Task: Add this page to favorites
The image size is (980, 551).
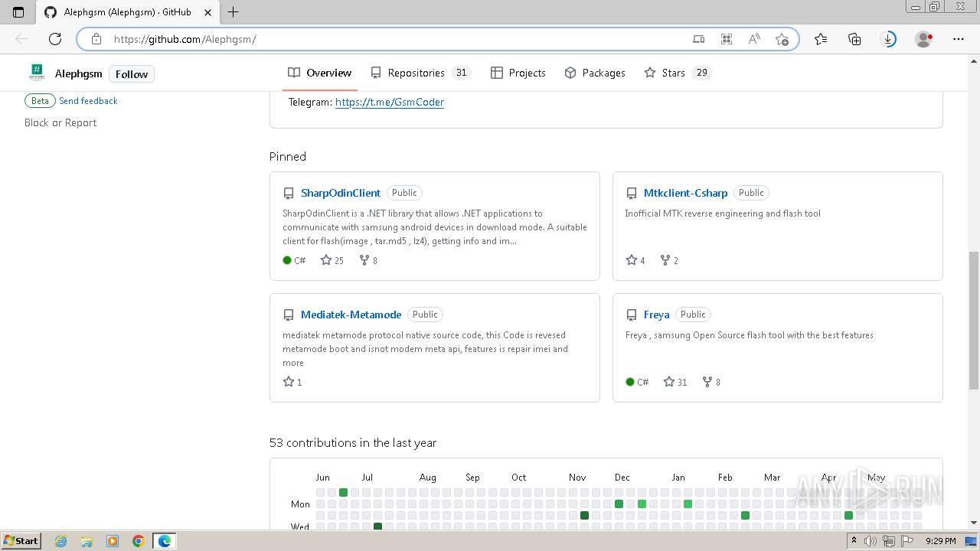Action: 782,39
